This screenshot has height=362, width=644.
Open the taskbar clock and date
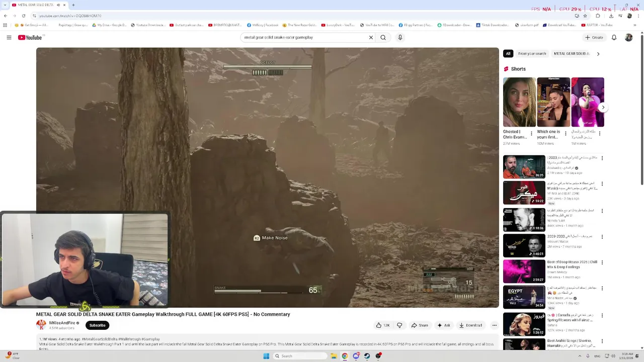click(x=627, y=356)
